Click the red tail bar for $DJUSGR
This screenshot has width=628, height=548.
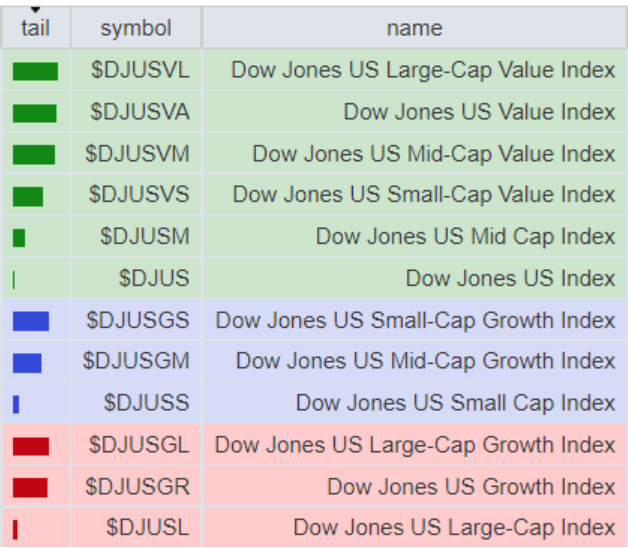coord(30,487)
